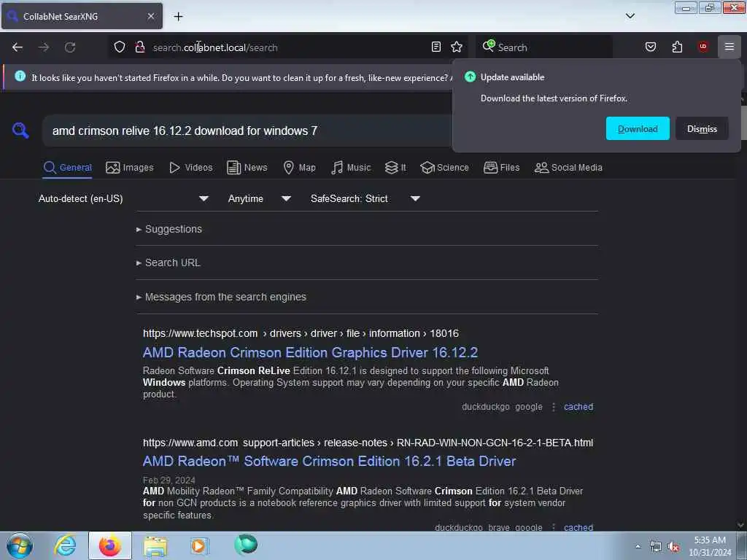Switch to the News category
The width and height of the screenshot is (747, 560).
(247, 168)
